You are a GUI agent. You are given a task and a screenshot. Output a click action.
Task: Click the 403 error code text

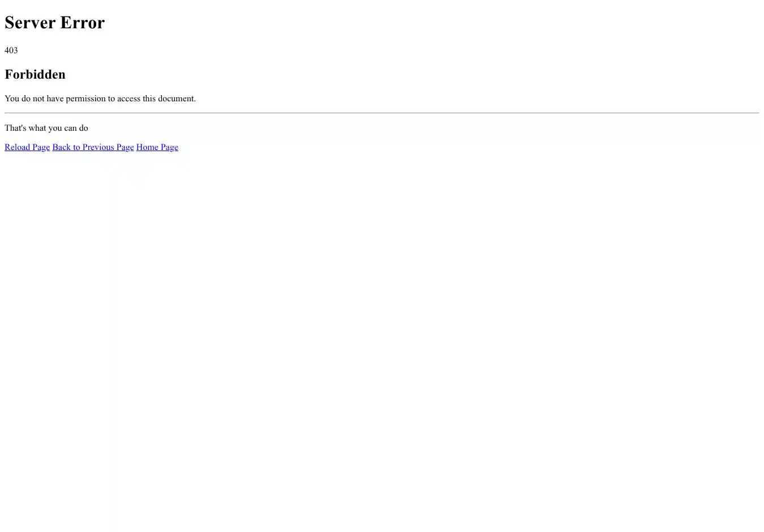(11, 50)
